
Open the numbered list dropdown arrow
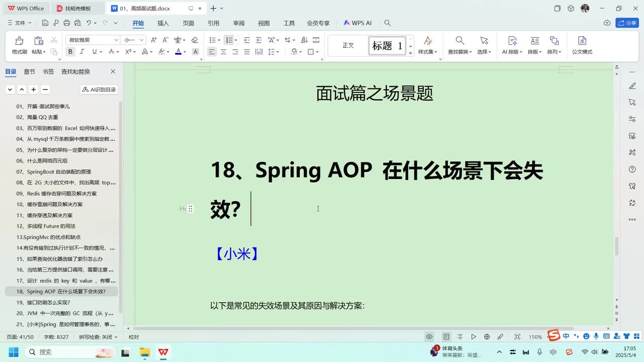tap(237, 40)
